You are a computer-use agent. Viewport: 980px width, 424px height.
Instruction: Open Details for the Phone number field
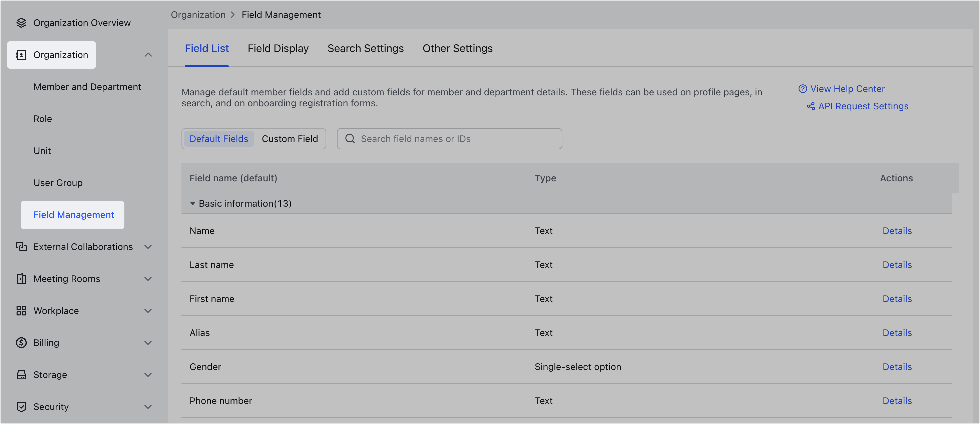(897, 401)
